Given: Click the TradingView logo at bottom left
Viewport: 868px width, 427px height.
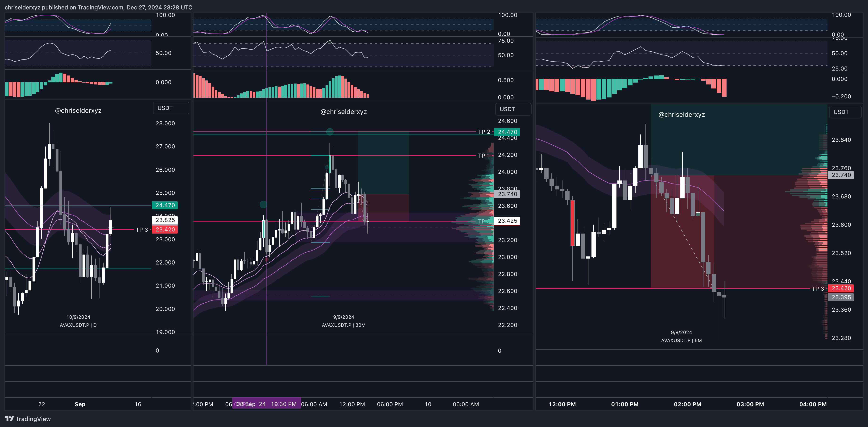Looking at the screenshot, I should (x=28, y=419).
